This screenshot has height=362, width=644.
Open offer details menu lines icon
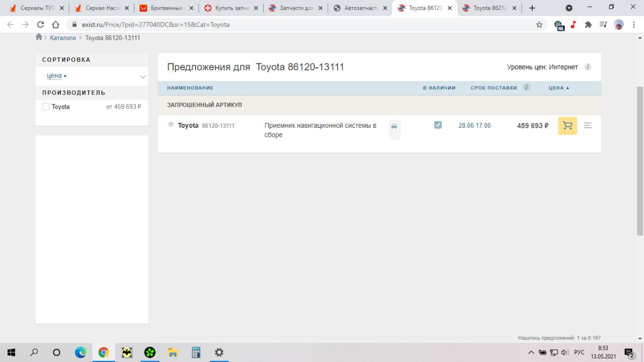coord(588,126)
